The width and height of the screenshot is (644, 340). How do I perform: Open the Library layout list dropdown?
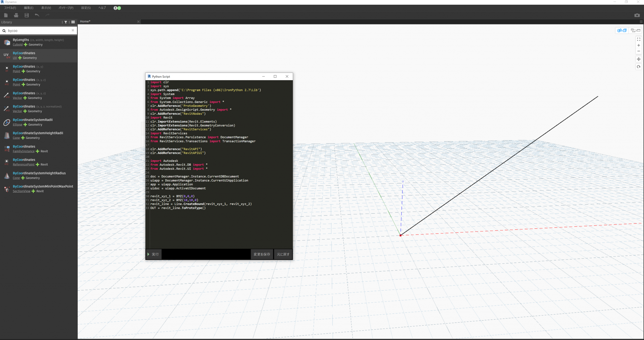(x=73, y=22)
